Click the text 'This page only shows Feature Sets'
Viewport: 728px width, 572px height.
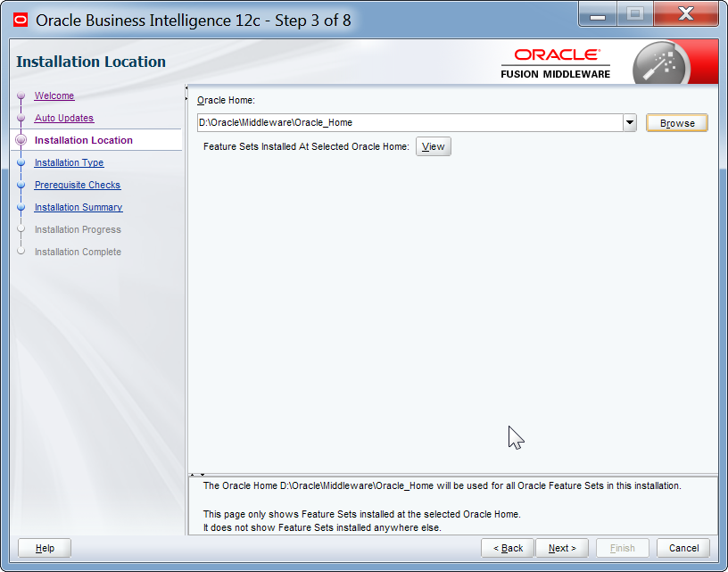pos(361,514)
